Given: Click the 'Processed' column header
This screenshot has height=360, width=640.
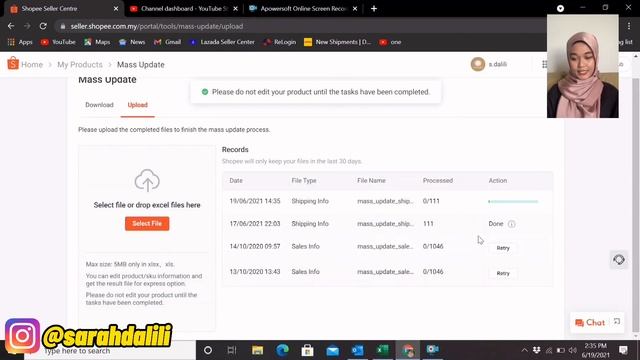Looking at the screenshot, I should click(438, 180).
